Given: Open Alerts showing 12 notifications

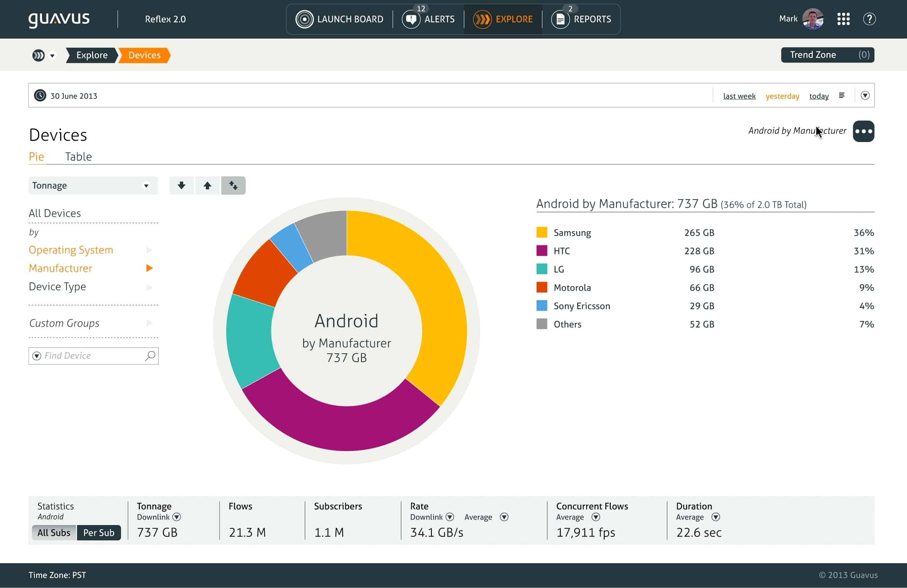Looking at the screenshot, I should point(428,19).
